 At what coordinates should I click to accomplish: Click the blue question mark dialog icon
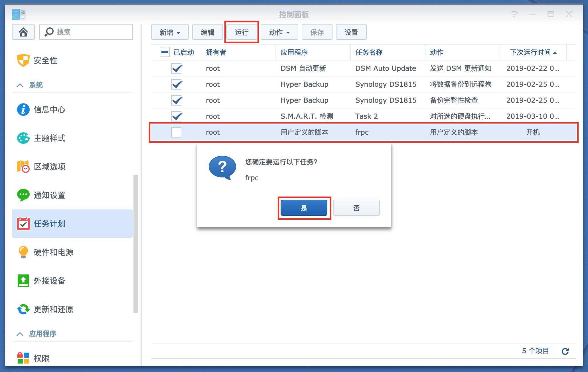(x=222, y=167)
